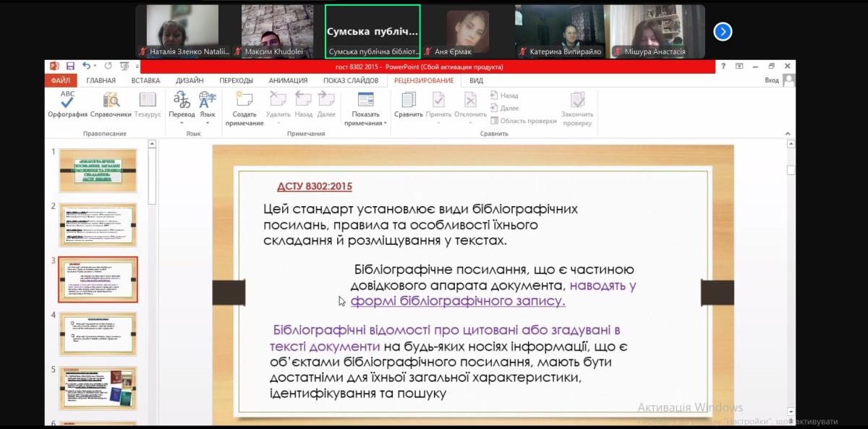This screenshot has height=429, width=868.
Task: Open the Язык language dropdown
Action: tap(208, 122)
